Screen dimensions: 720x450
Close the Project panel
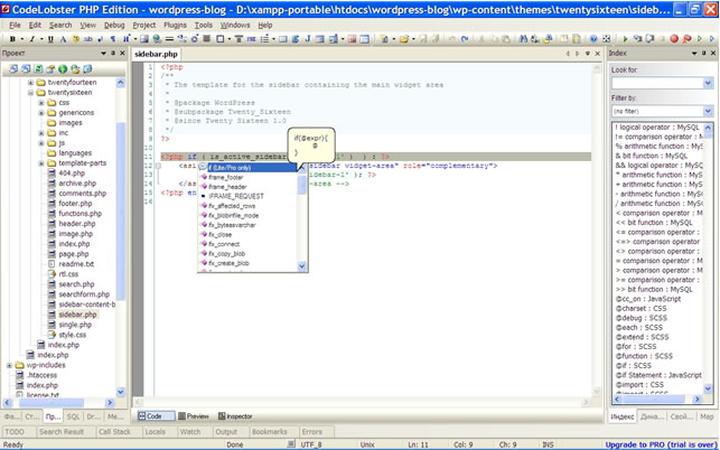(122, 53)
